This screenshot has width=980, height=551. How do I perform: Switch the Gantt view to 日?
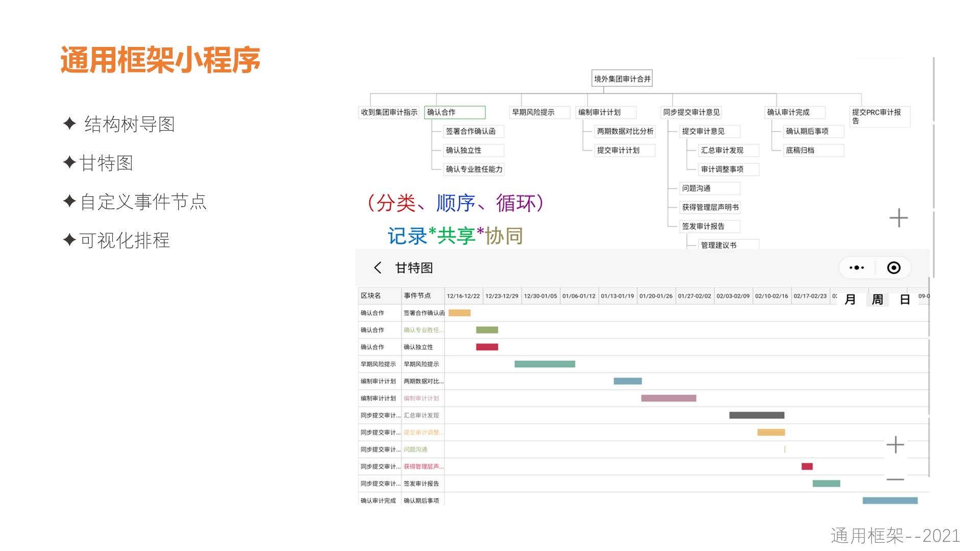(x=905, y=299)
